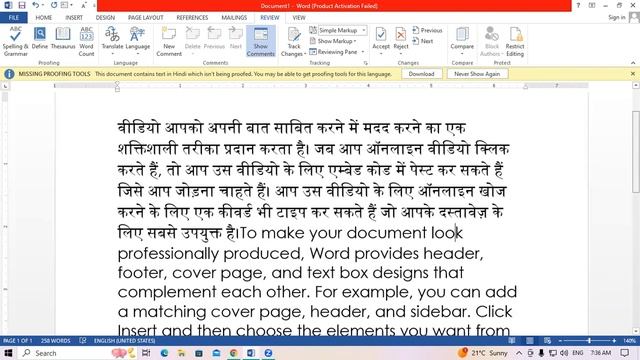Show the Word Count dialog
Screen dimensions: 640x360
[x=87, y=41]
